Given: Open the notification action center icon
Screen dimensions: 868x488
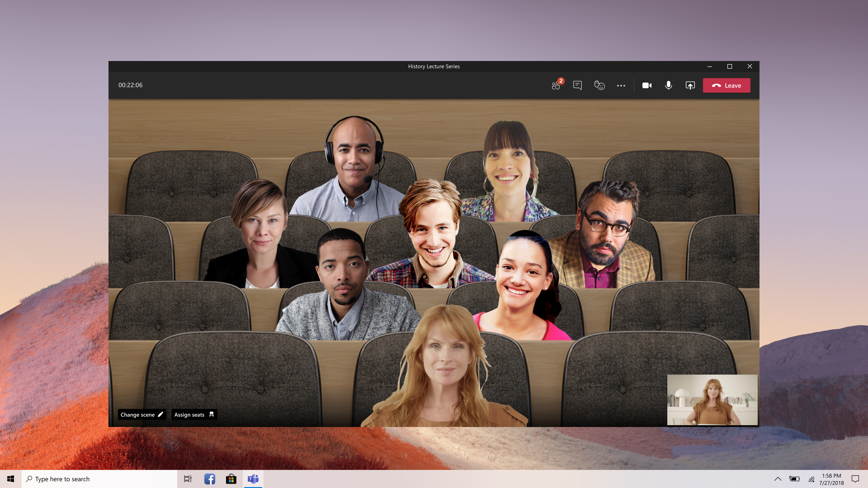Looking at the screenshot, I should point(855,479).
